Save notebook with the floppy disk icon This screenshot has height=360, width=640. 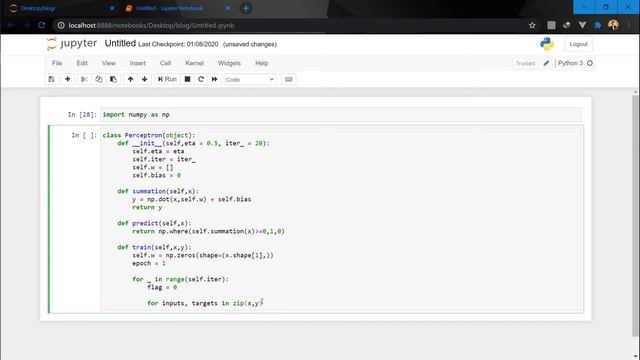[x=51, y=79]
